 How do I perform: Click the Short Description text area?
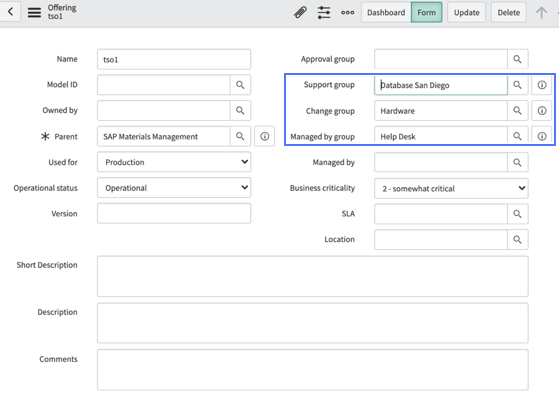(x=312, y=276)
